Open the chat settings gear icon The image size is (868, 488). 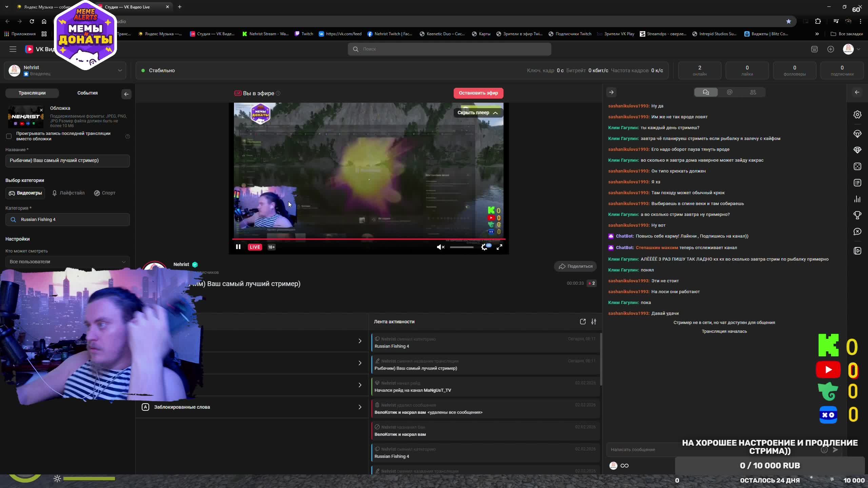click(x=857, y=115)
